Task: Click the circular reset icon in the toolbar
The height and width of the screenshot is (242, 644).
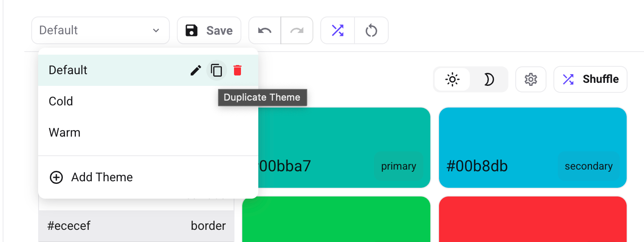Action: [x=371, y=30]
